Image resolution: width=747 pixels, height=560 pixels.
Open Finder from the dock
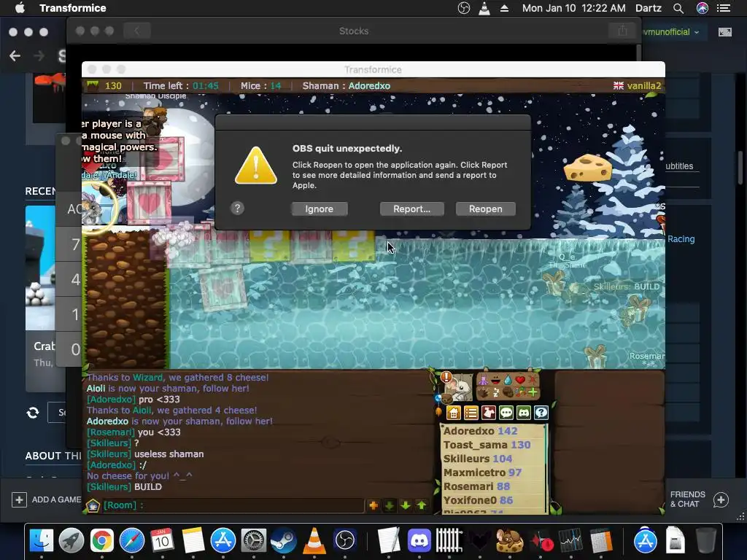(42, 540)
